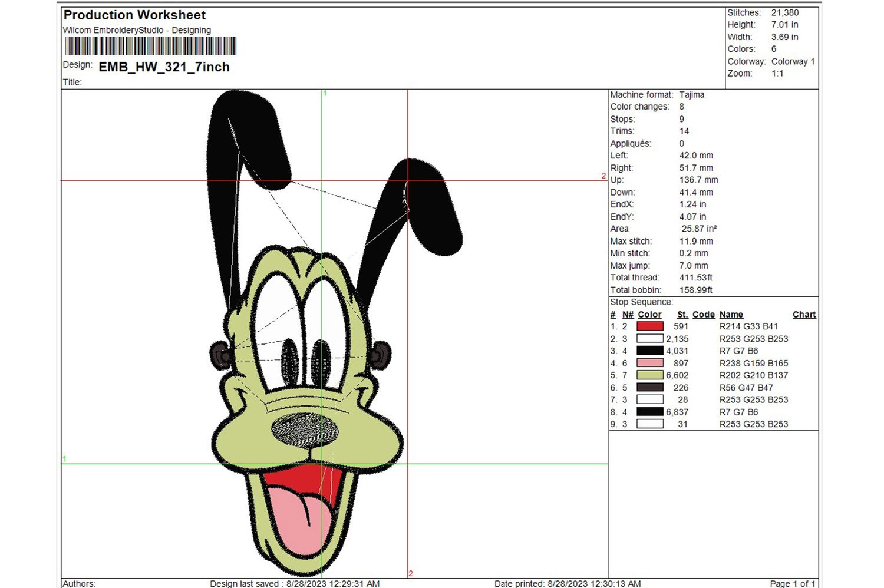The image size is (884, 588).
Task: Click the stitch count '6,602'
Action: 677,375
